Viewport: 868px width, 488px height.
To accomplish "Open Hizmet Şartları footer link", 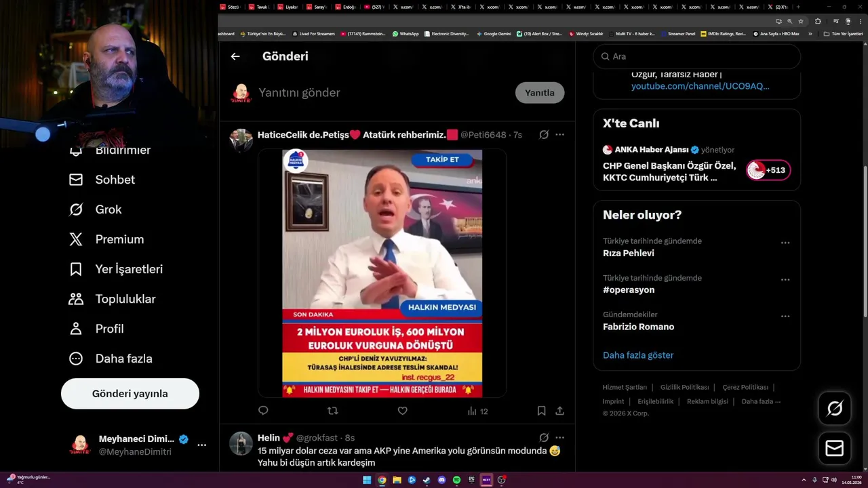I will 625,388.
